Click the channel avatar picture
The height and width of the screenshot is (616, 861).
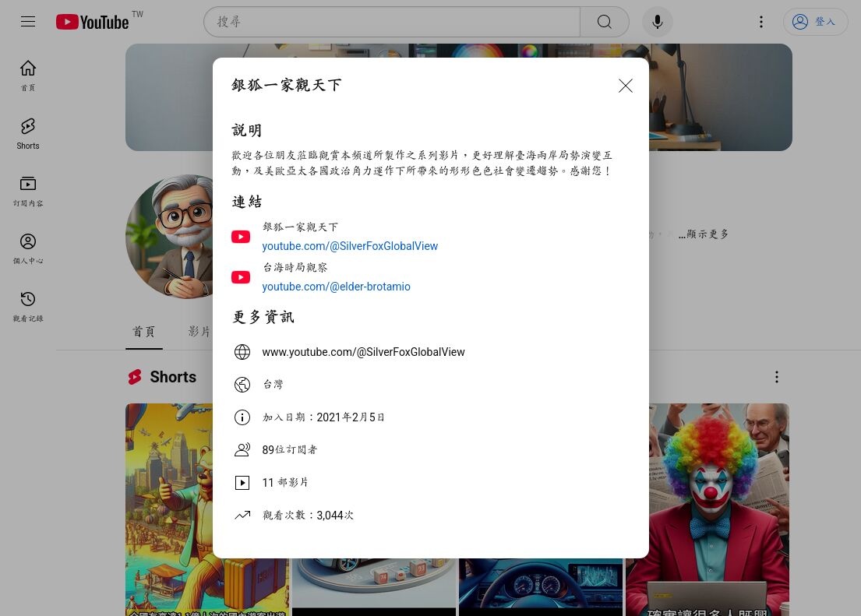[x=169, y=237]
